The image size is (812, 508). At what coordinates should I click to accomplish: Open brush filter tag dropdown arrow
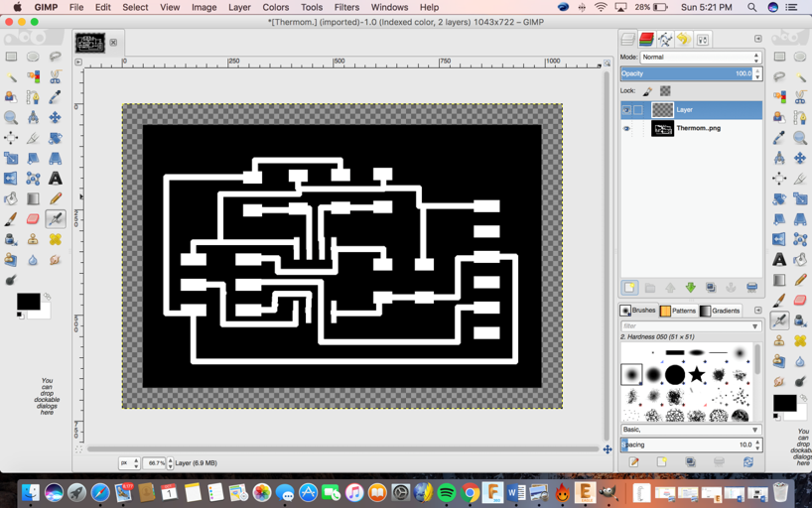click(754, 326)
